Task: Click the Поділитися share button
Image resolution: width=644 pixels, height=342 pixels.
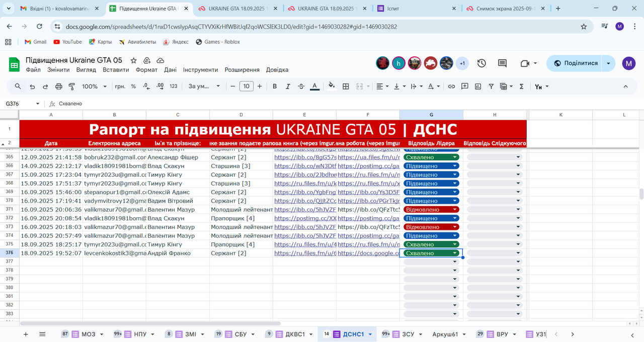Action: point(576,63)
